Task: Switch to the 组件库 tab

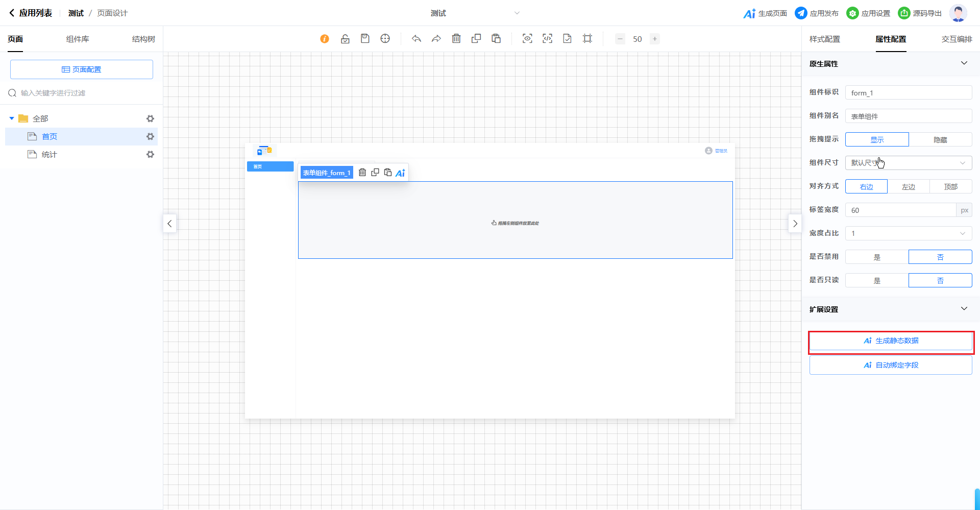Action: pyautogui.click(x=78, y=39)
